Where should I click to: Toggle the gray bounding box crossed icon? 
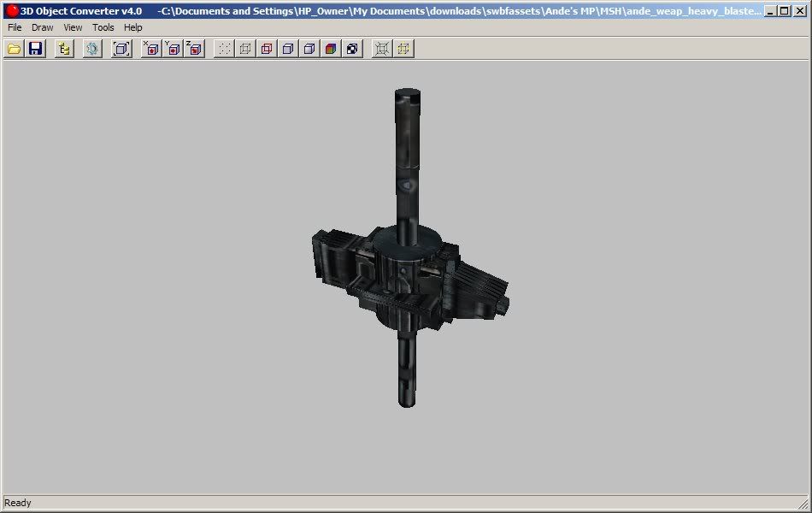[382, 49]
